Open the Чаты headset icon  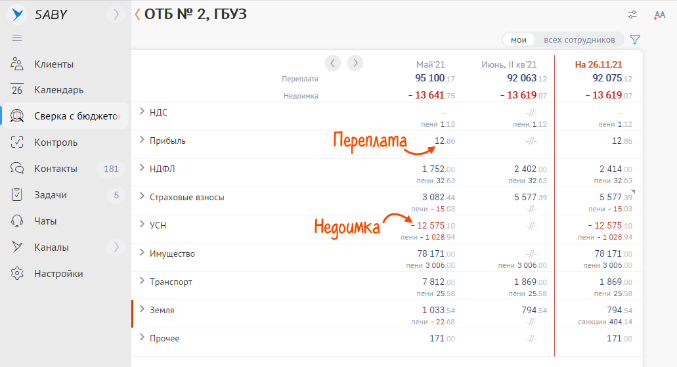click(17, 221)
